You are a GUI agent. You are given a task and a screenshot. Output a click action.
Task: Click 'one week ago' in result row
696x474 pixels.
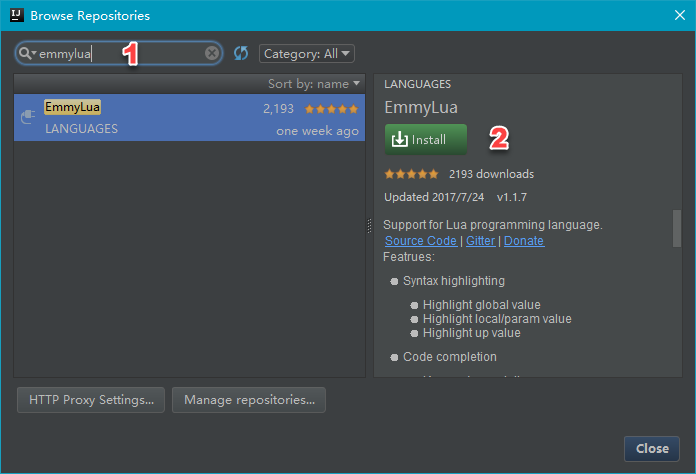(x=317, y=131)
